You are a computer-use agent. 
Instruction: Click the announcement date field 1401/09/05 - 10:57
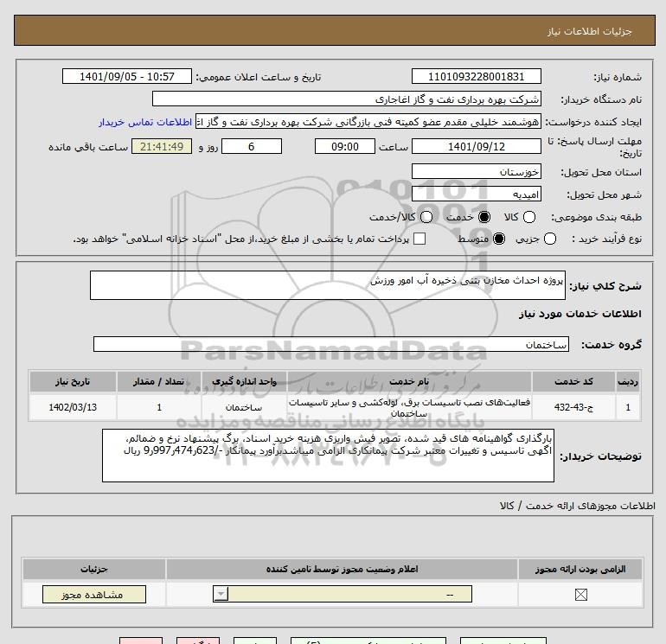coord(127,76)
